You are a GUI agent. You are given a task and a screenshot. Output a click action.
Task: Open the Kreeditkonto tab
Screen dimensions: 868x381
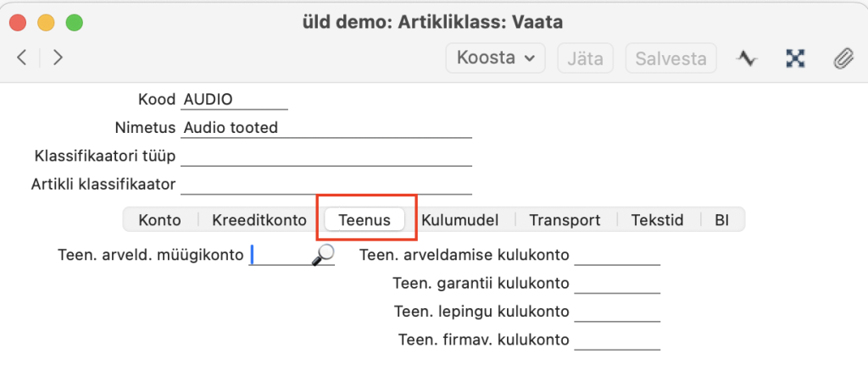[259, 220]
